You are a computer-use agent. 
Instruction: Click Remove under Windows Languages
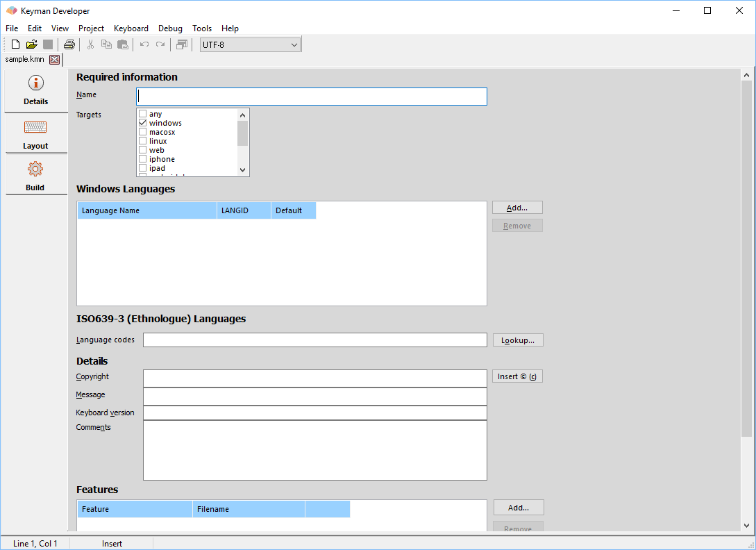coord(517,226)
